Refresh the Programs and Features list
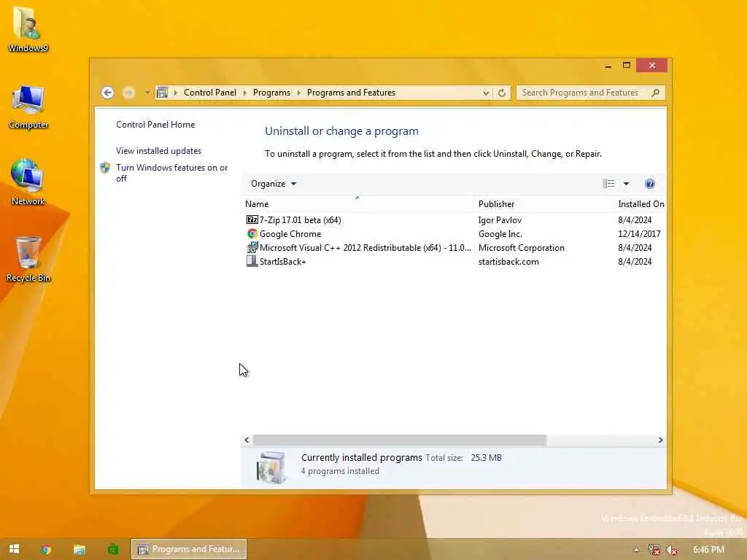Screen dimensions: 747x560 502,93
